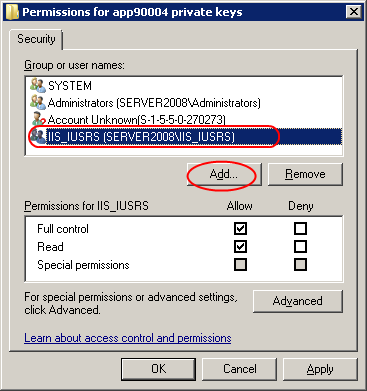Image resolution: width=367 pixels, height=391 pixels.
Task: Toggle Allow checkbox for Read
Action: pos(240,247)
